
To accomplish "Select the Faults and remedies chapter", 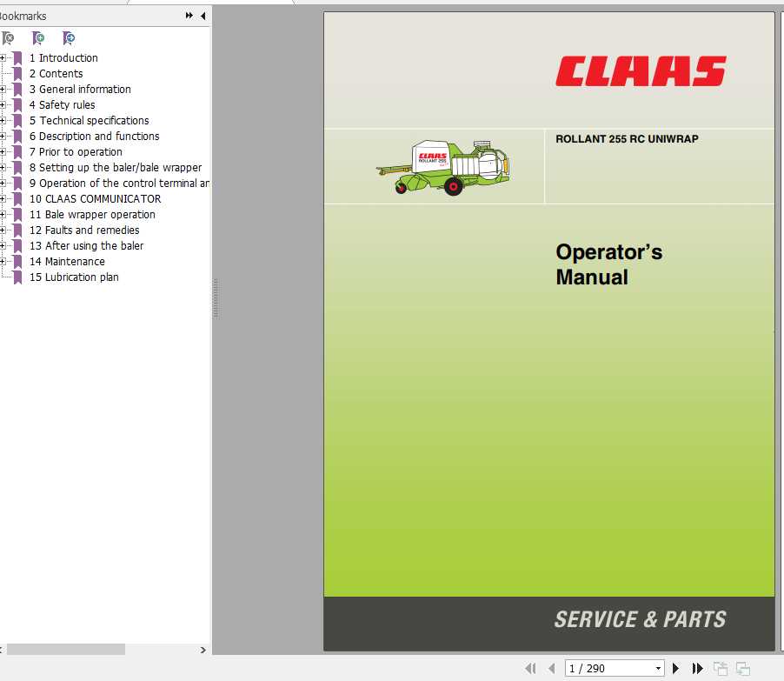I will tap(84, 230).
